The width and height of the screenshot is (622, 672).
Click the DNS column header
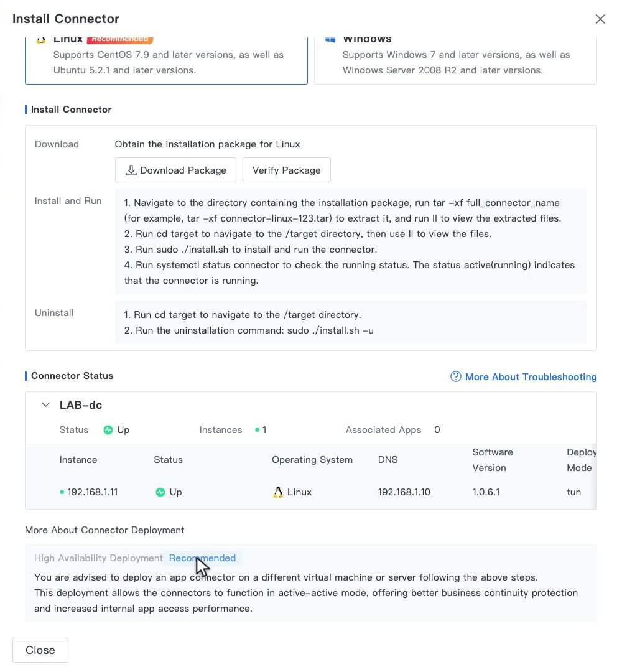click(388, 460)
